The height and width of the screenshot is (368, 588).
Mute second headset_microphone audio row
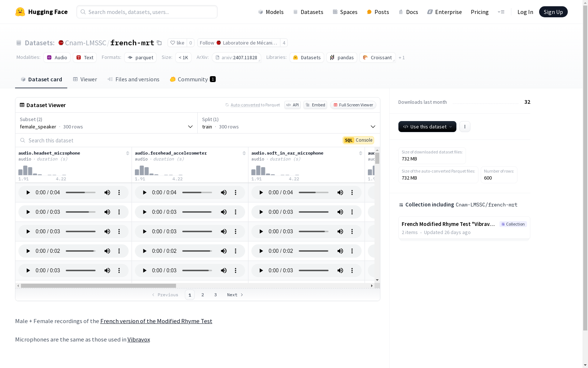[107, 212]
